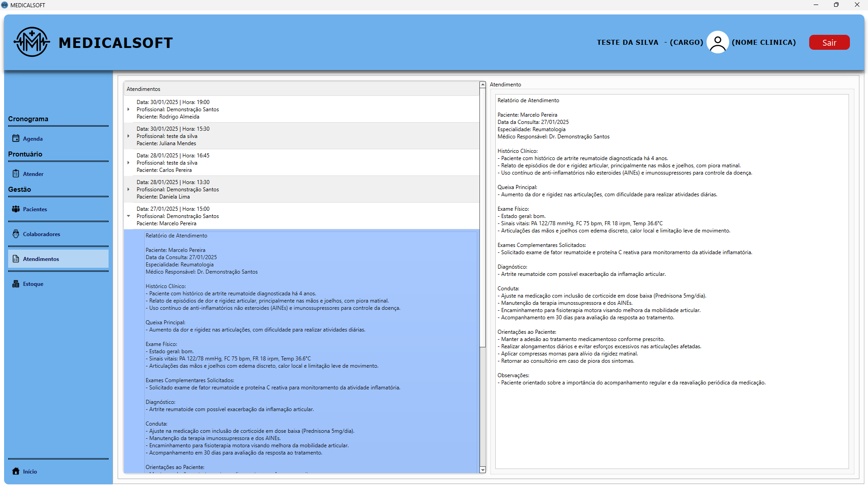
Task: Click 'Conduta:' heading in right report
Action: tap(508, 289)
